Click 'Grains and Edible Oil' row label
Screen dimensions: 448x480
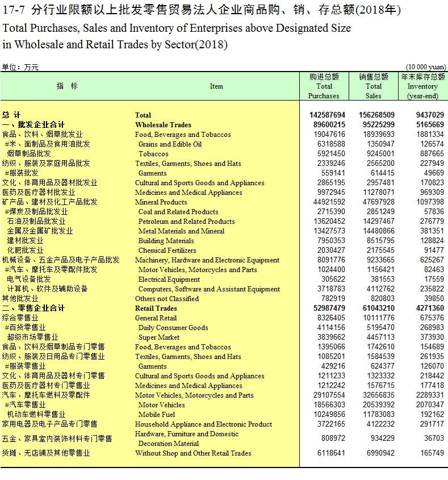point(170,144)
